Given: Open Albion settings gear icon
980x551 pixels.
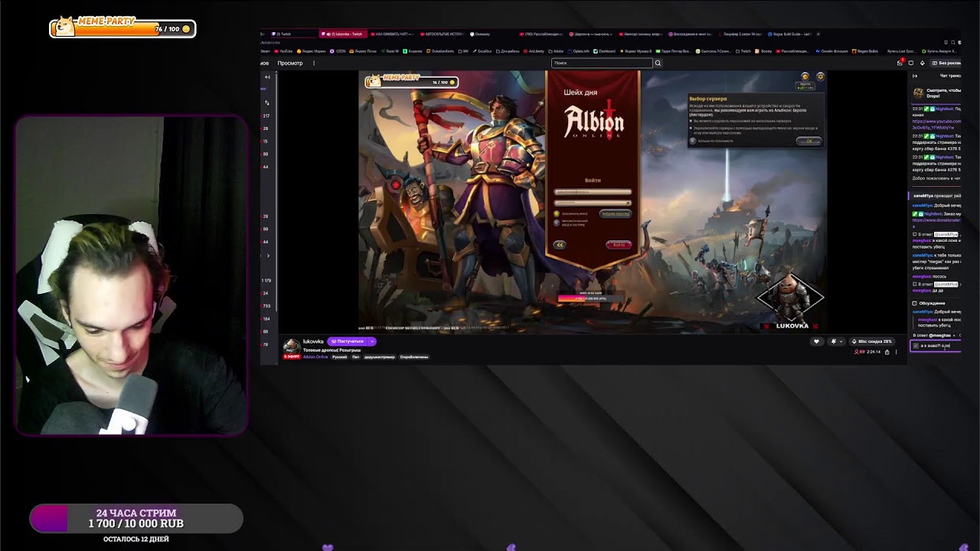Looking at the screenshot, I should coord(820,77).
